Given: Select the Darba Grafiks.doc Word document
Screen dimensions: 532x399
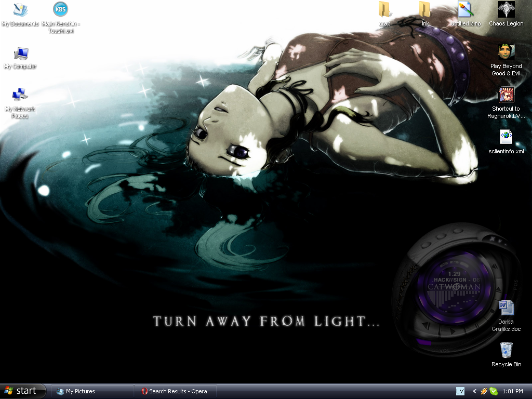Looking at the screenshot, I should pos(506,316).
